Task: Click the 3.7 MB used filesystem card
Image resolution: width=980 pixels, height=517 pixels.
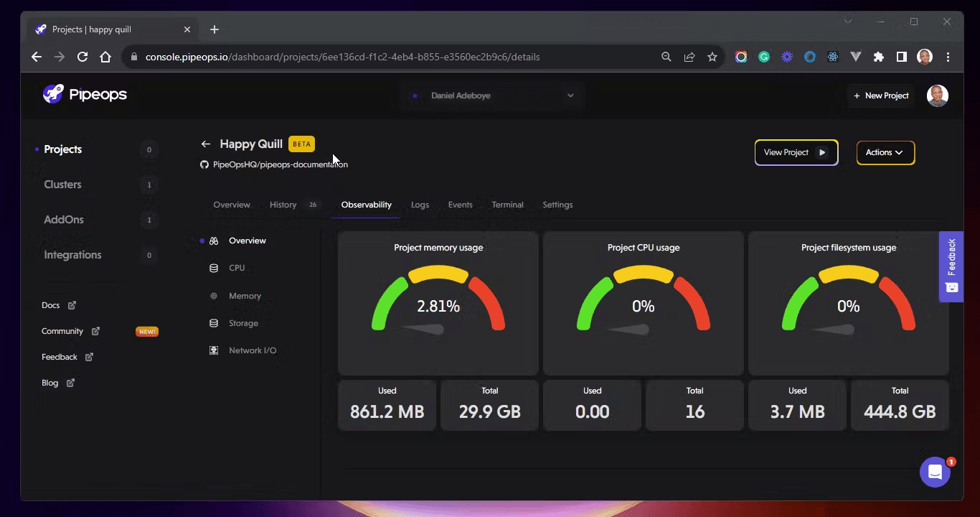Action: (x=798, y=405)
